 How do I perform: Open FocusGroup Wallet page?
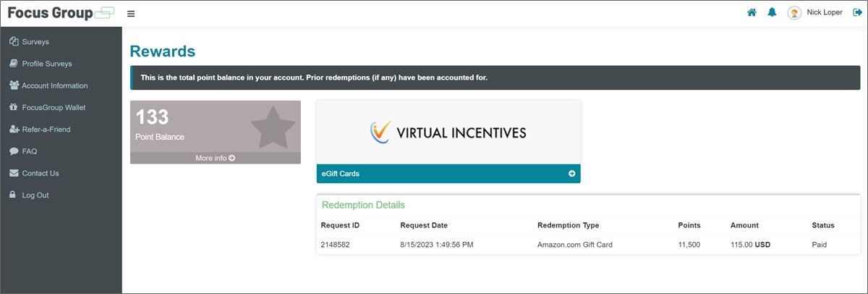[x=54, y=107]
